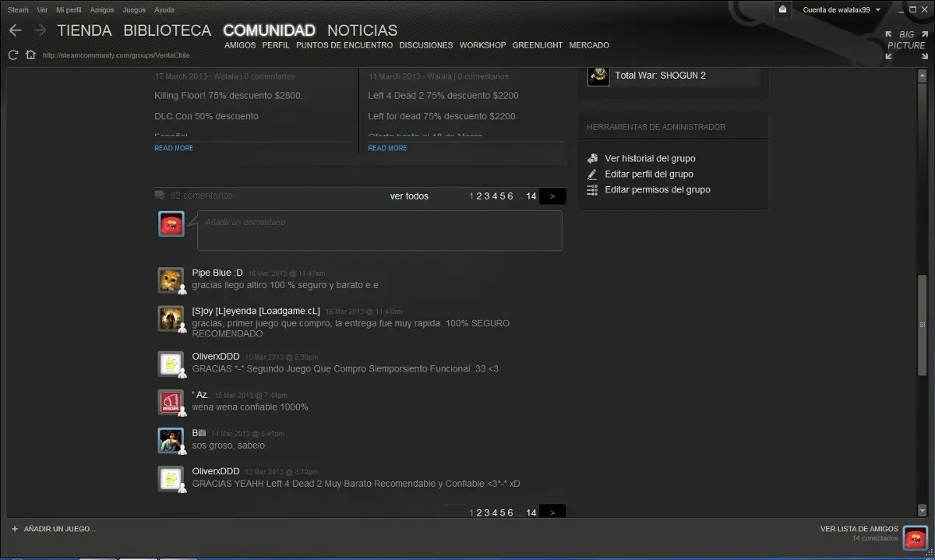Open ' Az. red avatar
The image size is (935, 560).
pos(171,401)
